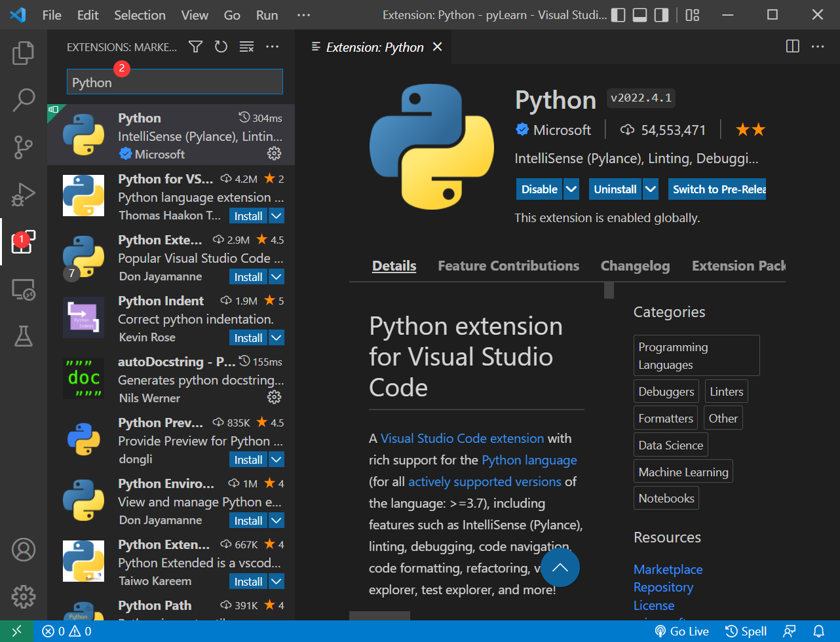Image resolution: width=840 pixels, height=642 pixels.
Task: Install Python for VSCode extension
Action: coord(248,216)
